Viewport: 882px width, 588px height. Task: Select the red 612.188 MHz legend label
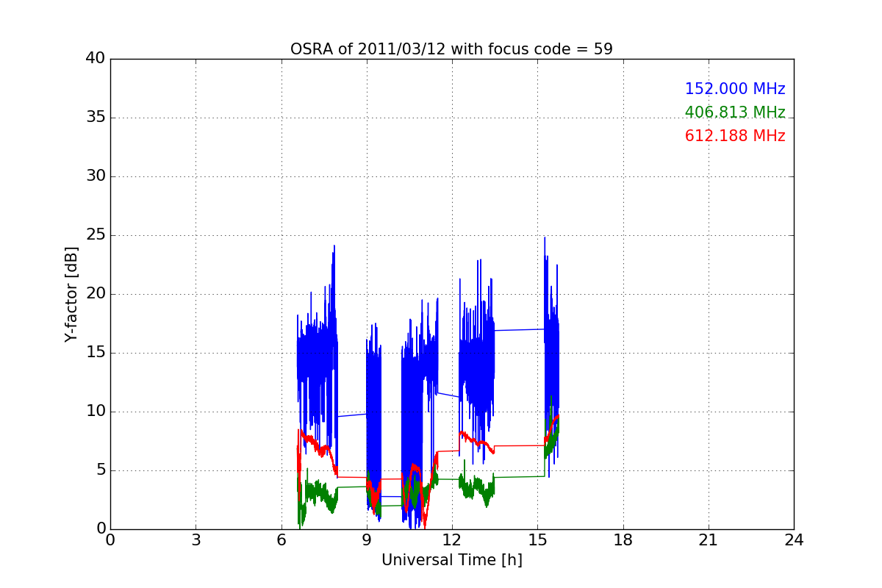(735, 136)
